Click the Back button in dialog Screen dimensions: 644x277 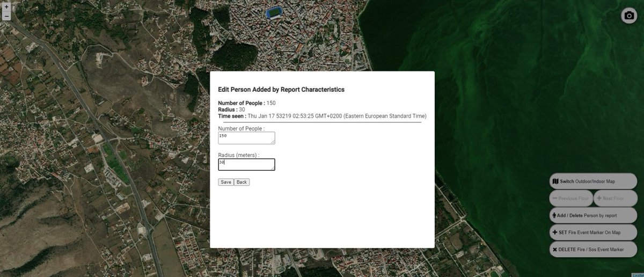coord(241,182)
